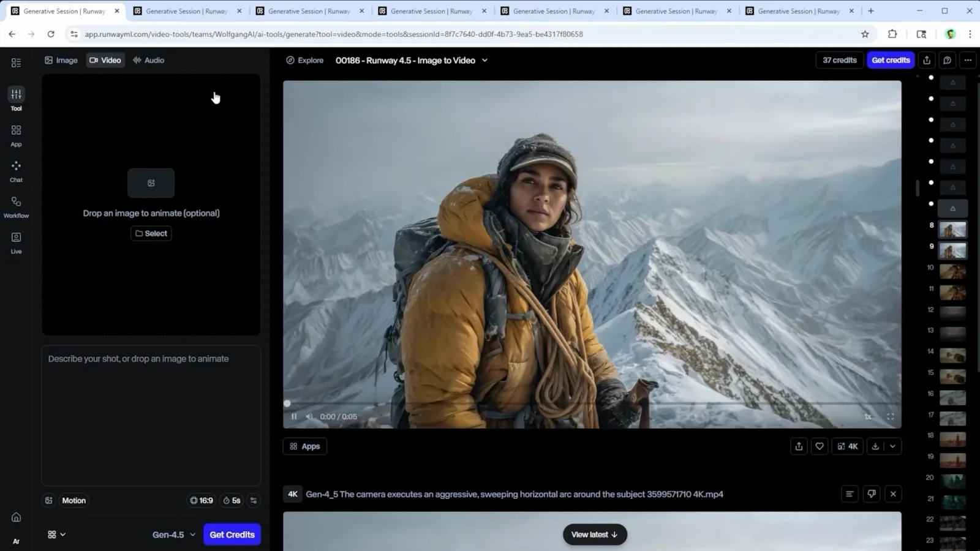Open the App section in the sidebar
Viewport: 980px width, 551px height.
[16, 136]
